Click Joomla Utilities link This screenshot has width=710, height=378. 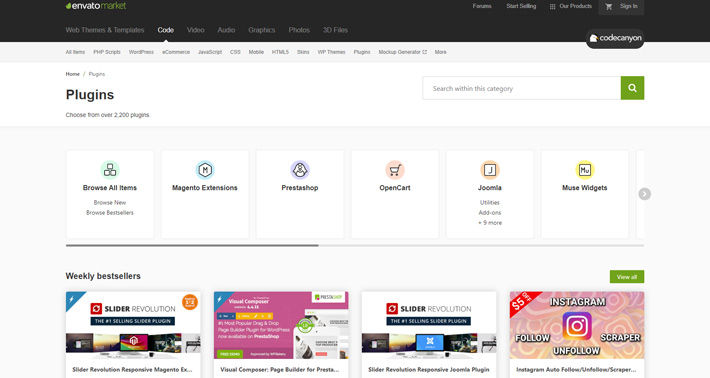[489, 202]
